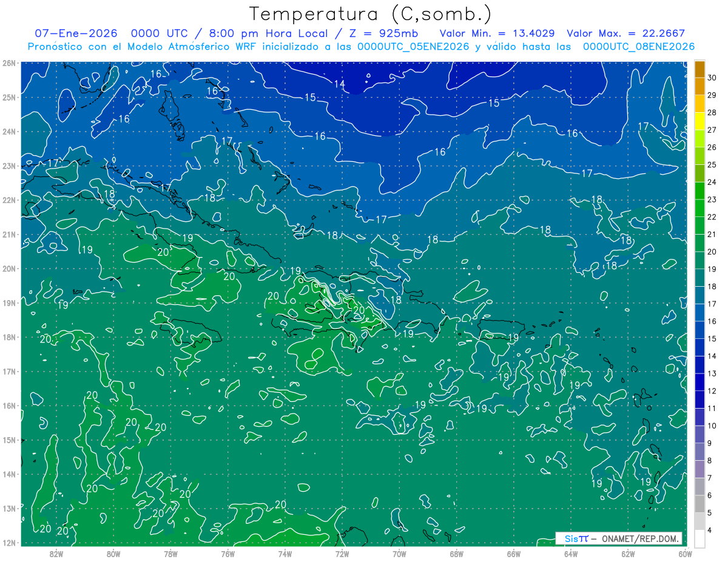This screenshot has height=562, width=728.
Task: Click the latitude axis label "18N"
Action: coord(8,337)
